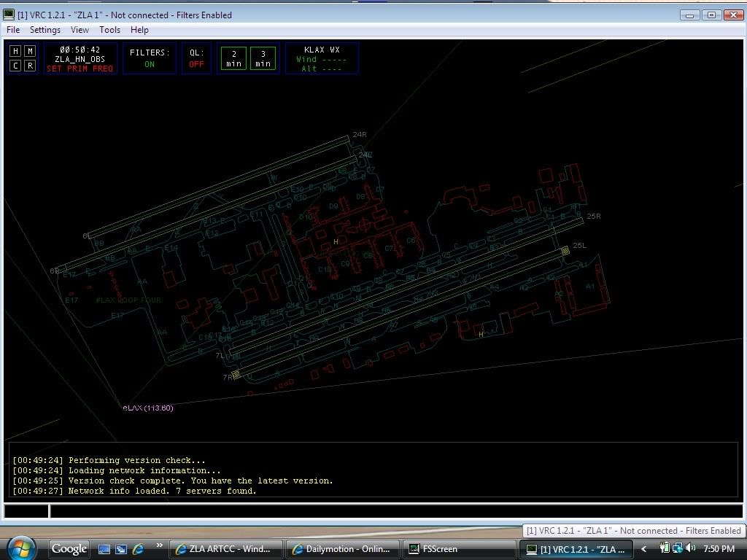Click the R button box

point(30,66)
